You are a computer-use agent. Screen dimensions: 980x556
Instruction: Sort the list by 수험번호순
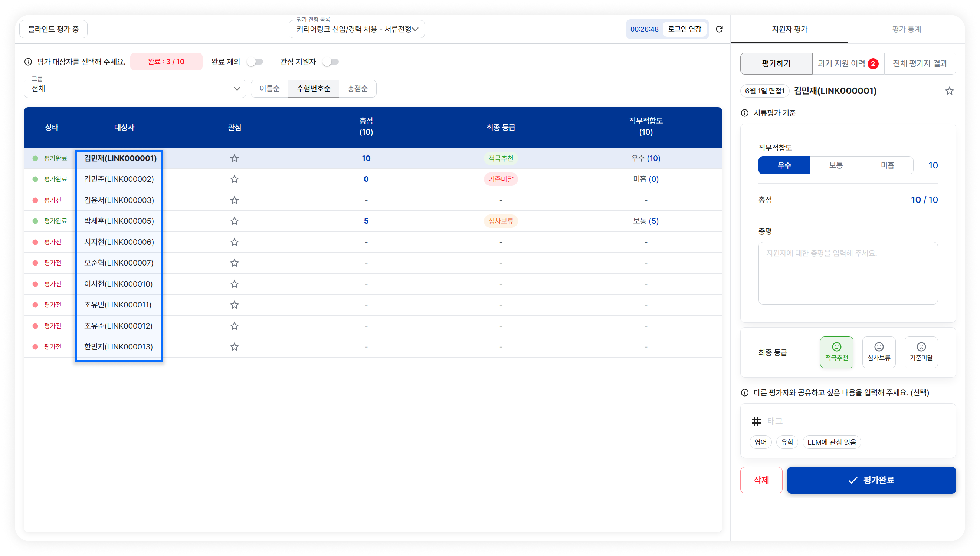[x=313, y=89]
